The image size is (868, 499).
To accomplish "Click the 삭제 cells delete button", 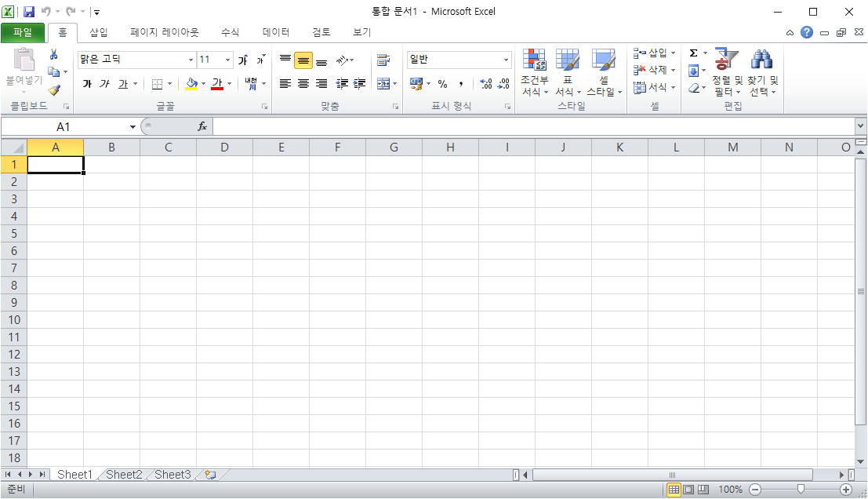I will pos(654,71).
